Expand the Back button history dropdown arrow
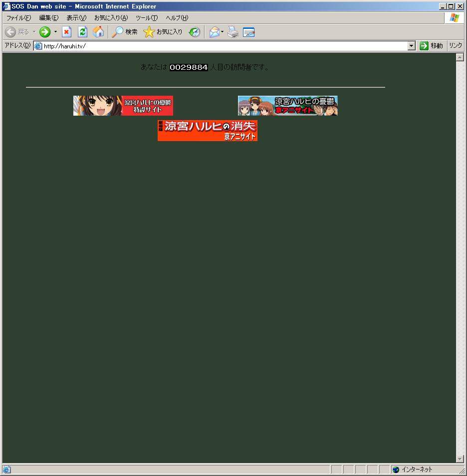Screen dimensions: 467x476 click(34, 32)
